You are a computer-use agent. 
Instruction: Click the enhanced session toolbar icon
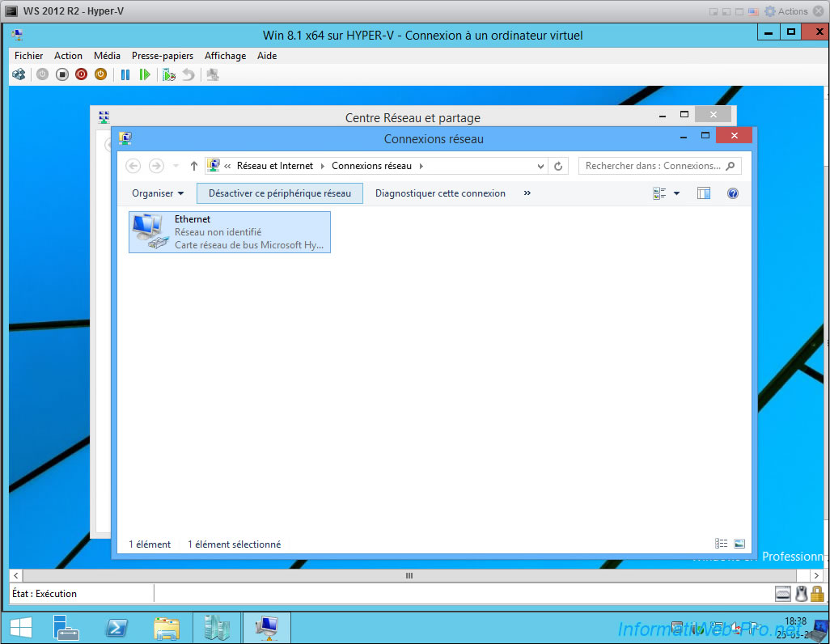213,74
